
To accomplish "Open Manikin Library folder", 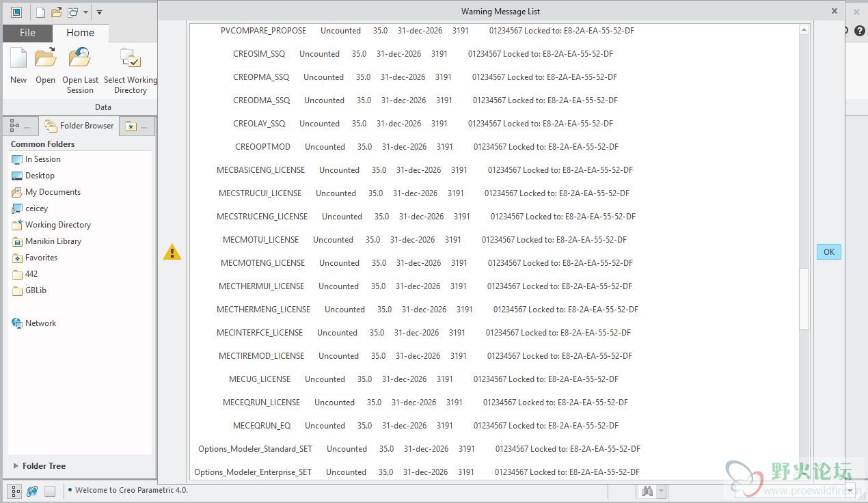I will [46, 241].
